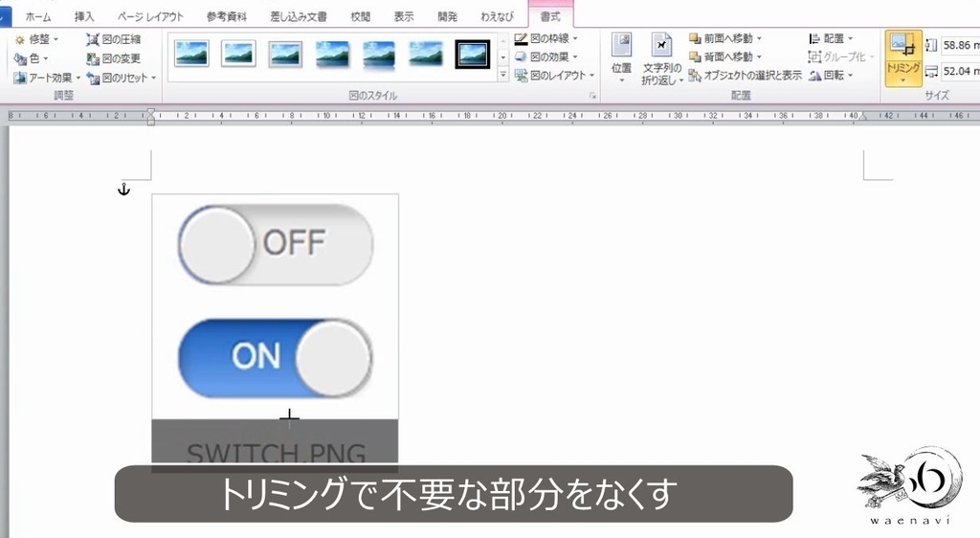The height and width of the screenshot is (538, 980).
Task: Expand the picture styles gallery
Action: click(503, 75)
